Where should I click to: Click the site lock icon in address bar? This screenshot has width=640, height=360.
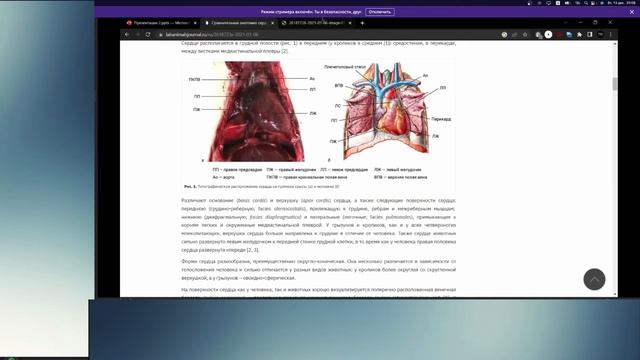[161, 35]
